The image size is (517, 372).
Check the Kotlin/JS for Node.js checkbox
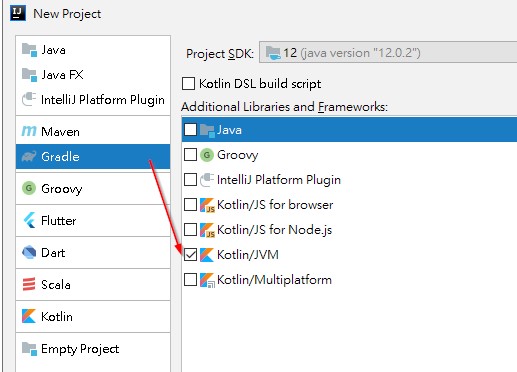point(190,230)
